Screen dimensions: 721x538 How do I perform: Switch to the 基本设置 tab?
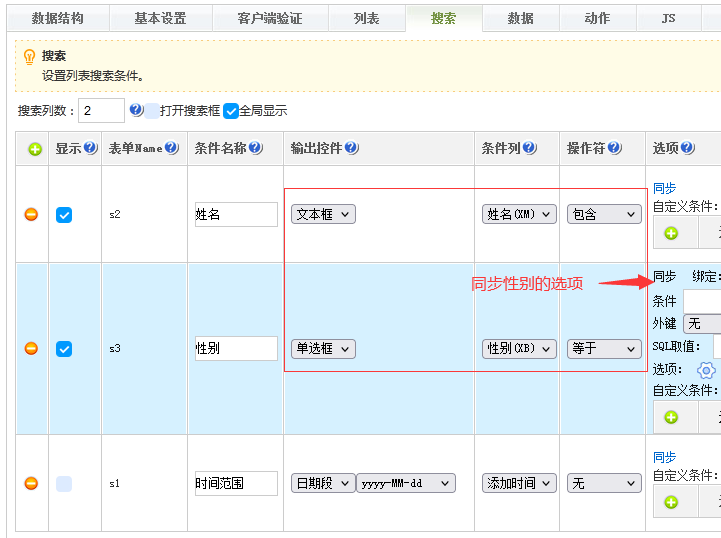coord(160,18)
